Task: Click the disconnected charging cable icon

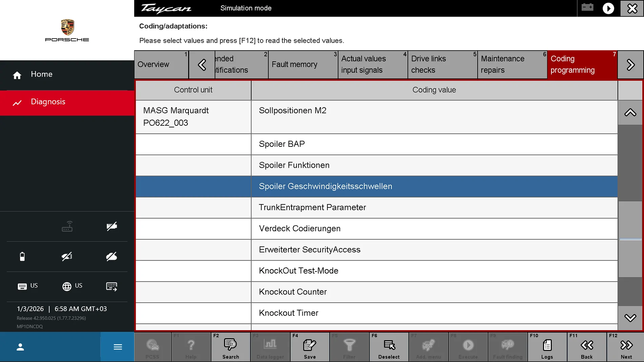Action: (67, 257)
